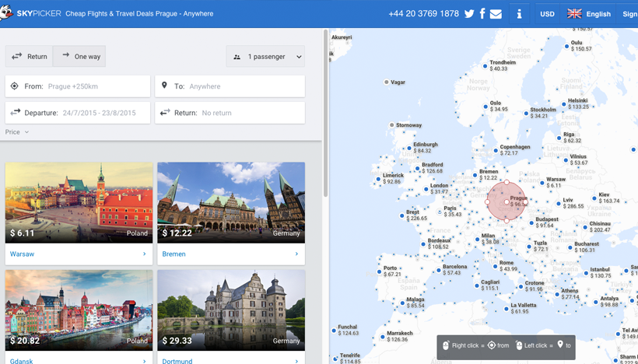Click the email envelope icon
638x364 pixels.
point(496,14)
